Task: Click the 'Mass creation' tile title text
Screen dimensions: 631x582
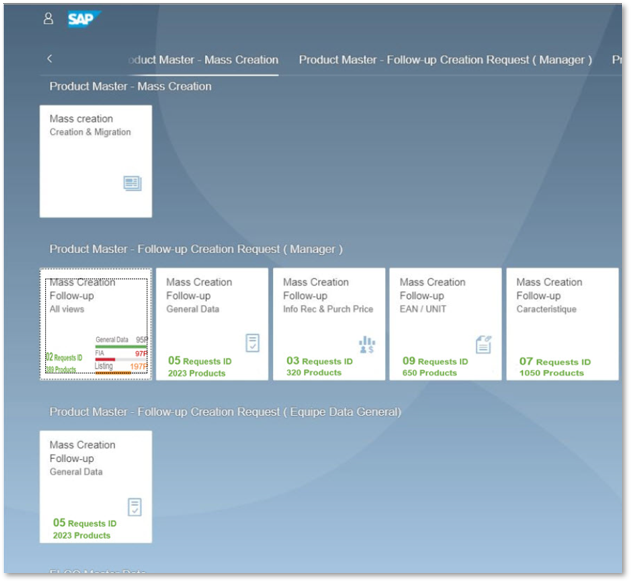Action: pyautogui.click(x=81, y=119)
